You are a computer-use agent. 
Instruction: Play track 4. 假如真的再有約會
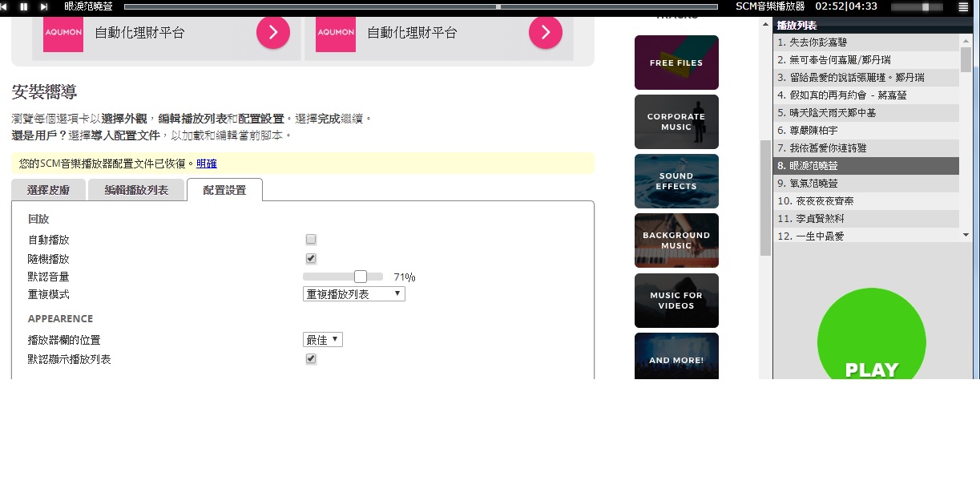point(866,95)
